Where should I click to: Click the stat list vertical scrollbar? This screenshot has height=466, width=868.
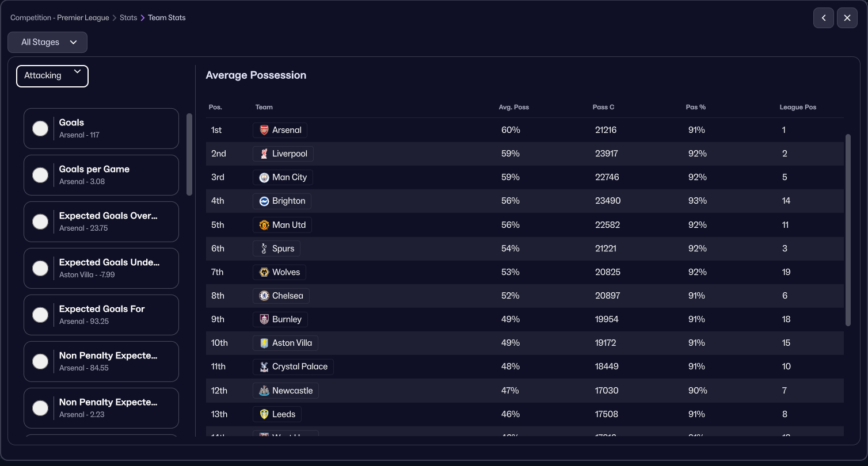189,154
